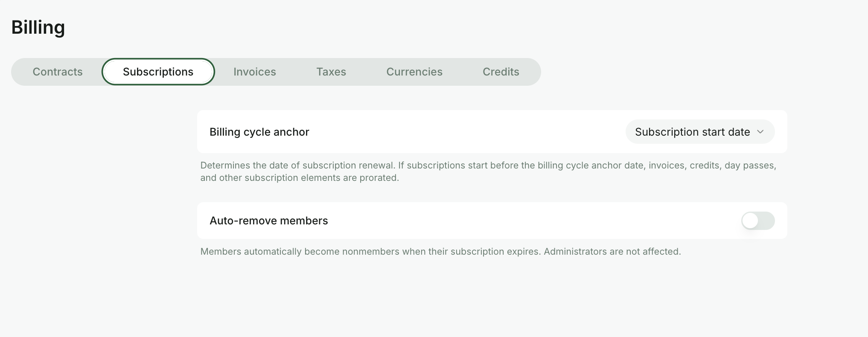Image resolution: width=868 pixels, height=337 pixels.
Task: Click the description about members becoming nonmembers
Action: pyautogui.click(x=440, y=251)
